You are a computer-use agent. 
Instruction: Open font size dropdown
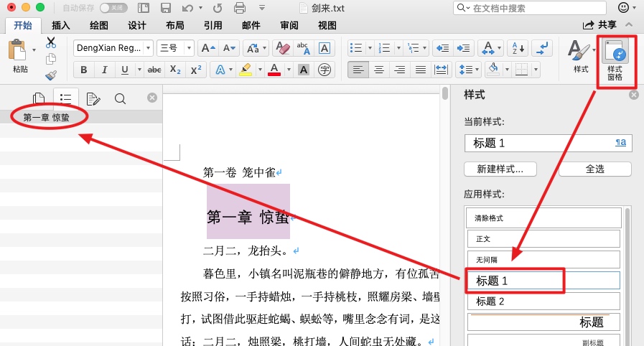tap(189, 48)
